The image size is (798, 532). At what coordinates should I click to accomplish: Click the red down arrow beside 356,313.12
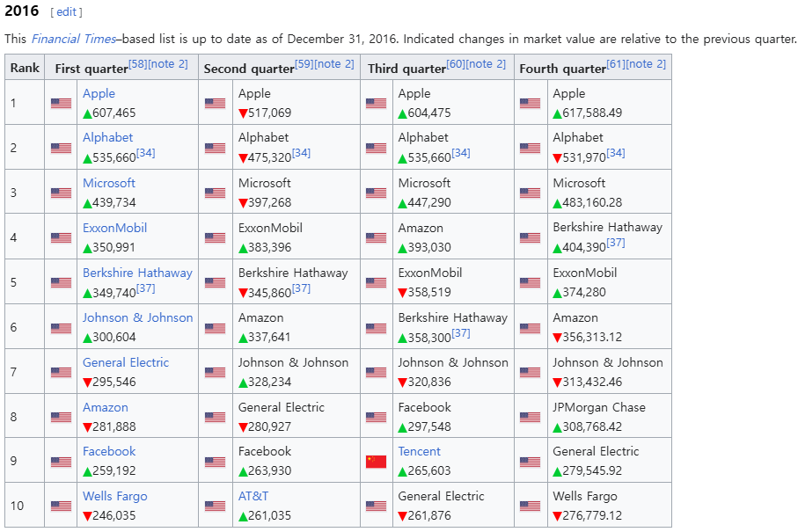pyautogui.click(x=558, y=338)
